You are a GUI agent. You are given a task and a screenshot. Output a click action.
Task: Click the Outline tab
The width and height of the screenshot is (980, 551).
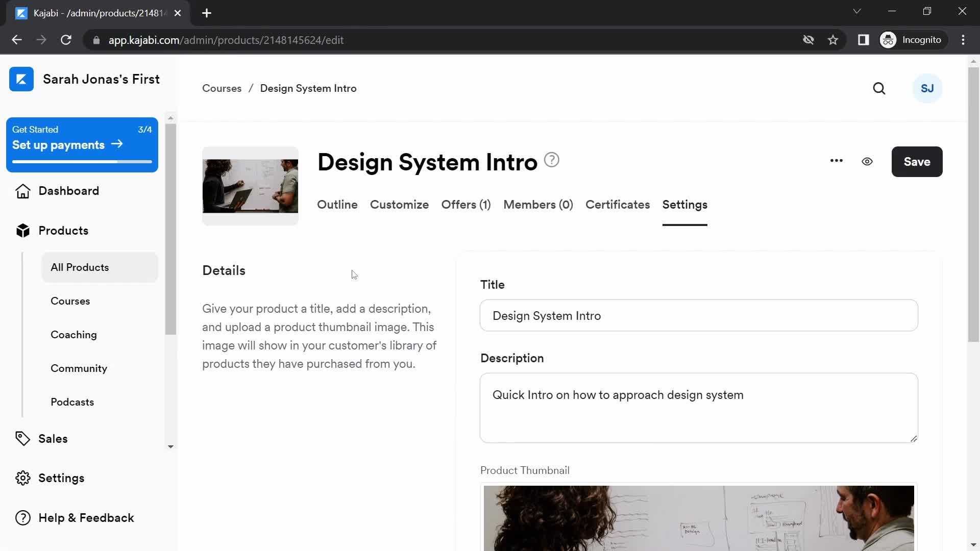(337, 205)
